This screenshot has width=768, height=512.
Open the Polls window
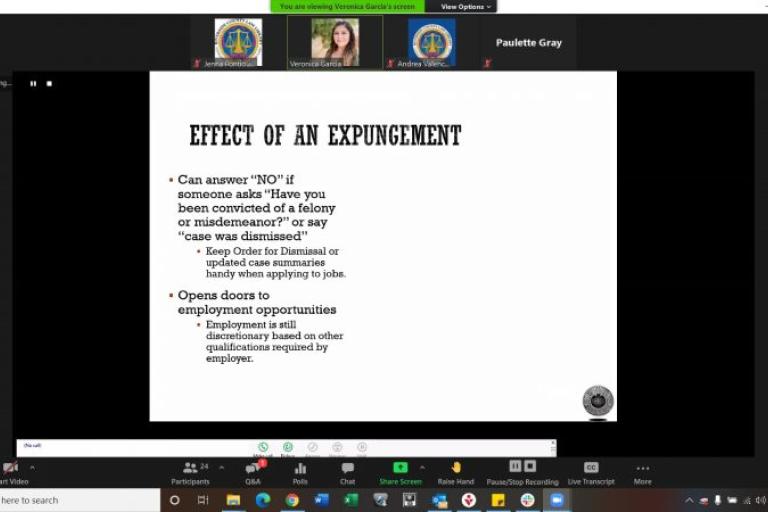(300, 472)
